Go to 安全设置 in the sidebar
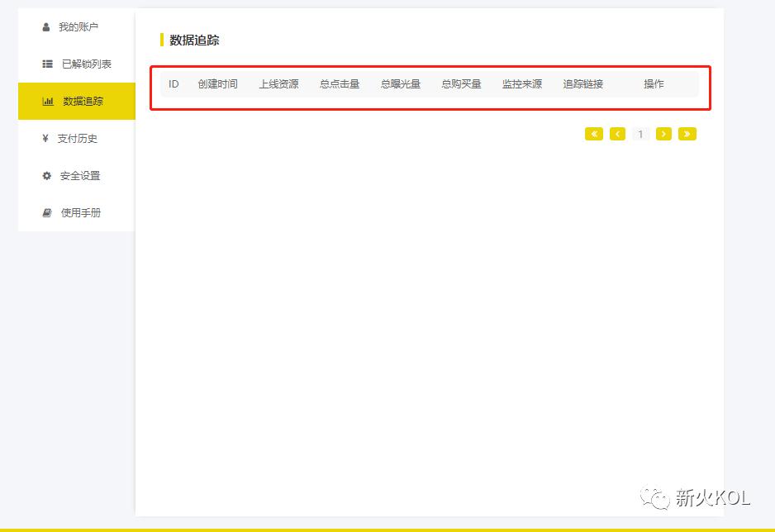 [77, 175]
